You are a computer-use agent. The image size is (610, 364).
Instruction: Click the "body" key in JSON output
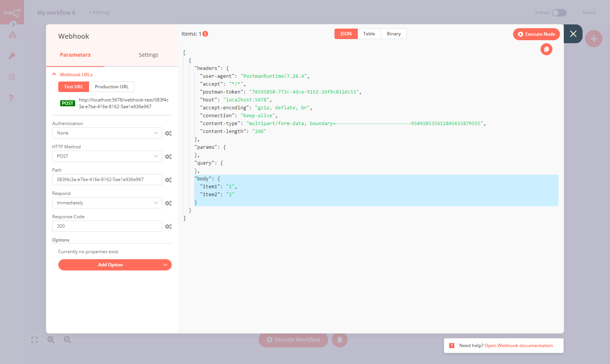[203, 179]
